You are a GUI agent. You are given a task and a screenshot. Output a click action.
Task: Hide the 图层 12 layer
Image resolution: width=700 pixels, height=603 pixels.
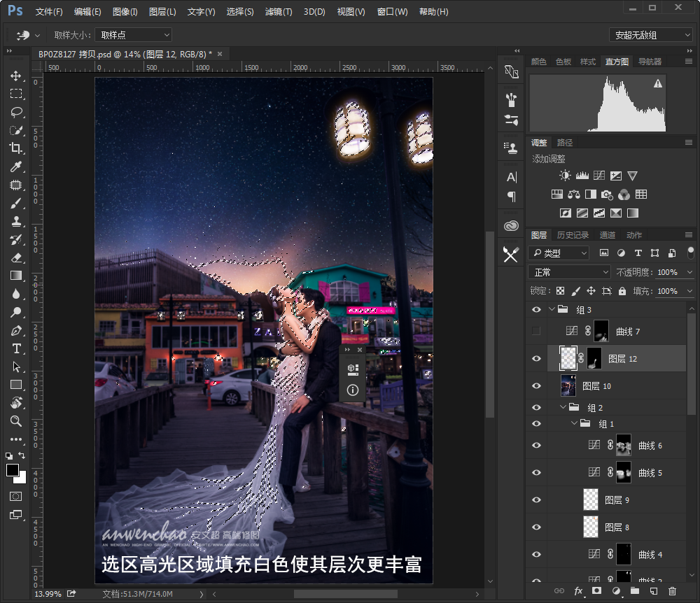click(537, 359)
